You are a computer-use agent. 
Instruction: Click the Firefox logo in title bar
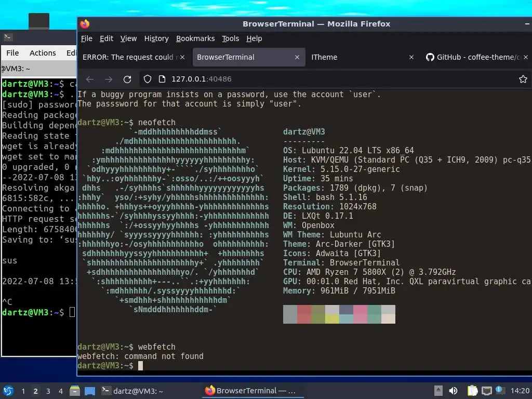85,24
